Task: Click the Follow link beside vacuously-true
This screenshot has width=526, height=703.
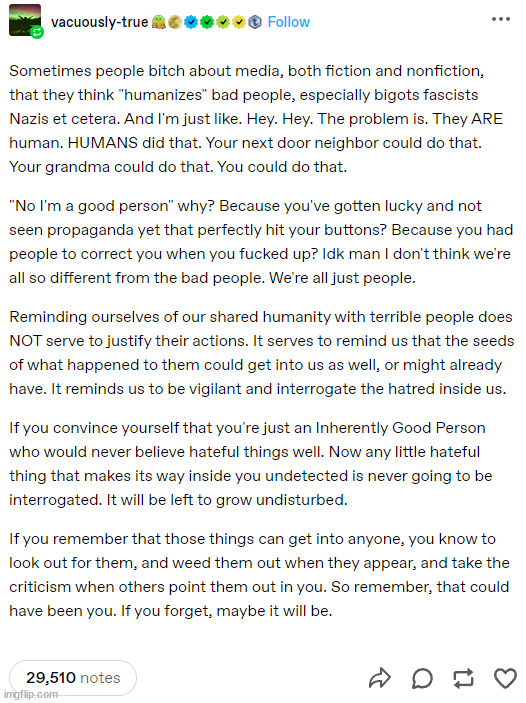Action: point(288,22)
